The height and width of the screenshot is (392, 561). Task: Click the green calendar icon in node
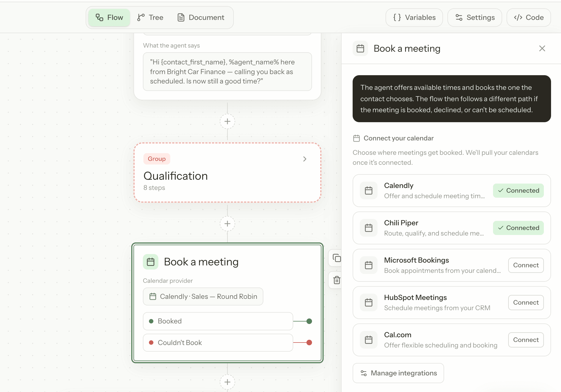(151, 262)
